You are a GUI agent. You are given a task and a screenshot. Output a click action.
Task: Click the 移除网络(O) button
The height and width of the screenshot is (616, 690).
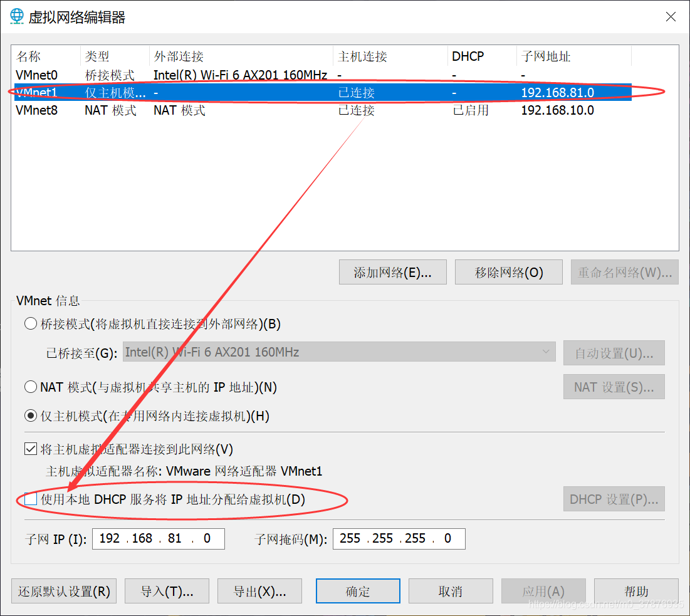(509, 273)
